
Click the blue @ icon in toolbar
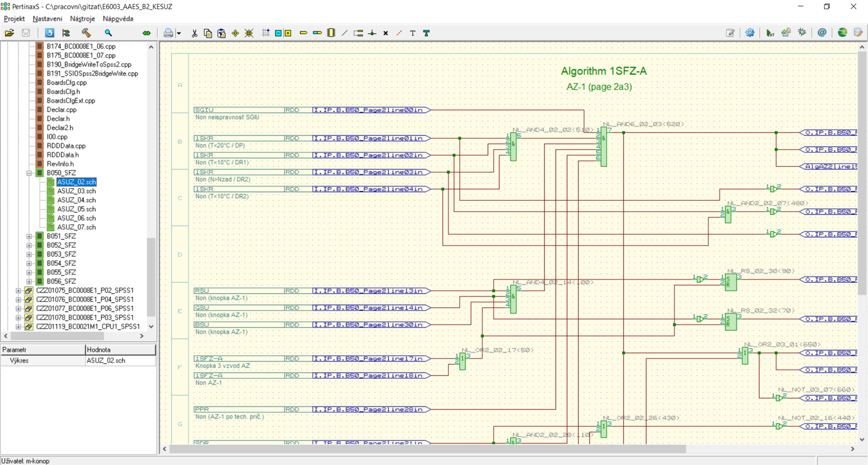(822, 33)
